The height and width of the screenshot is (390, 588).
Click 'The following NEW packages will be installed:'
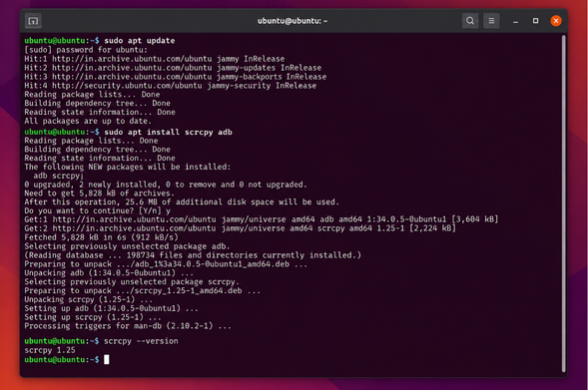(128, 167)
